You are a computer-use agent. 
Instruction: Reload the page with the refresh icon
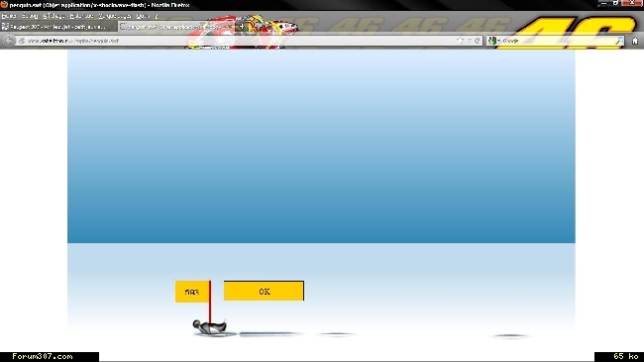coord(477,41)
